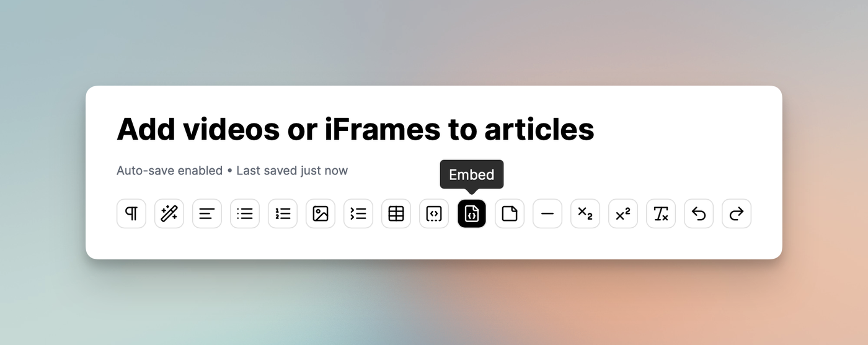Click the auto-save status text
868x345 pixels.
point(232,171)
